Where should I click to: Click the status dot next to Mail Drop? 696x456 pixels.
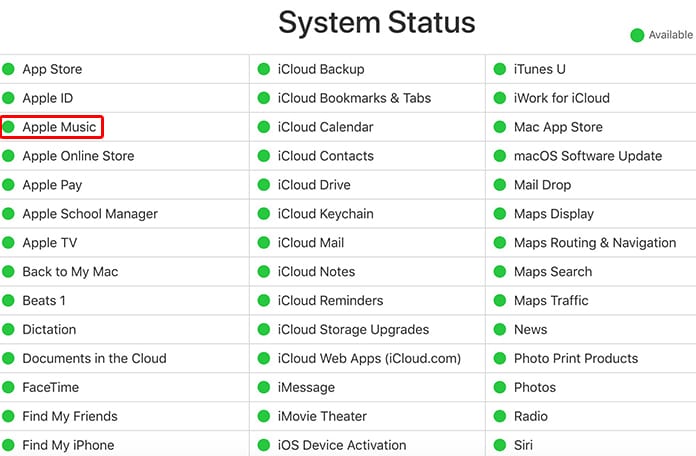click(x=500, y=185)
